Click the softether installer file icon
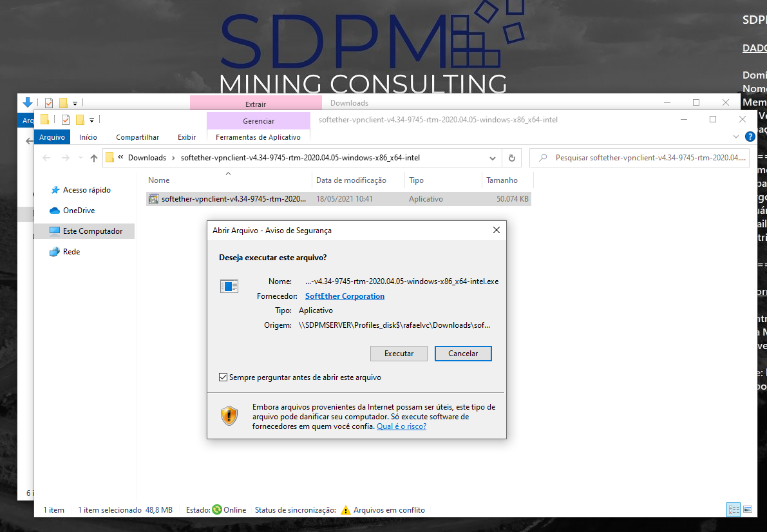This screenshot has width=767, height=532. [153, 199]
